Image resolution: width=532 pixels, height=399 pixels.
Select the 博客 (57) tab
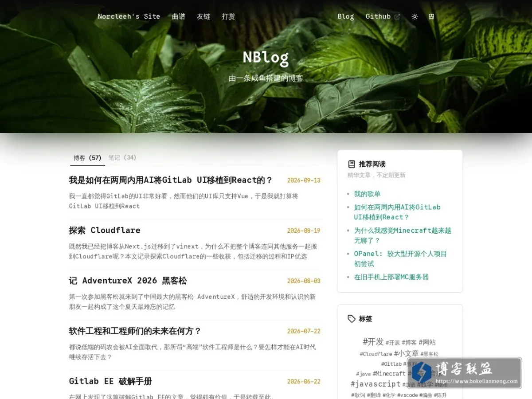87,158
